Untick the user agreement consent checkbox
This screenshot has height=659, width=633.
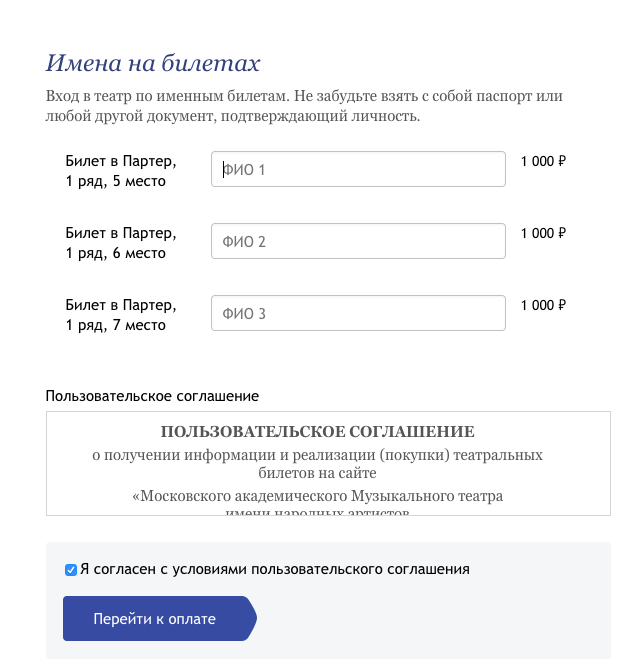(x=71, y=570)
